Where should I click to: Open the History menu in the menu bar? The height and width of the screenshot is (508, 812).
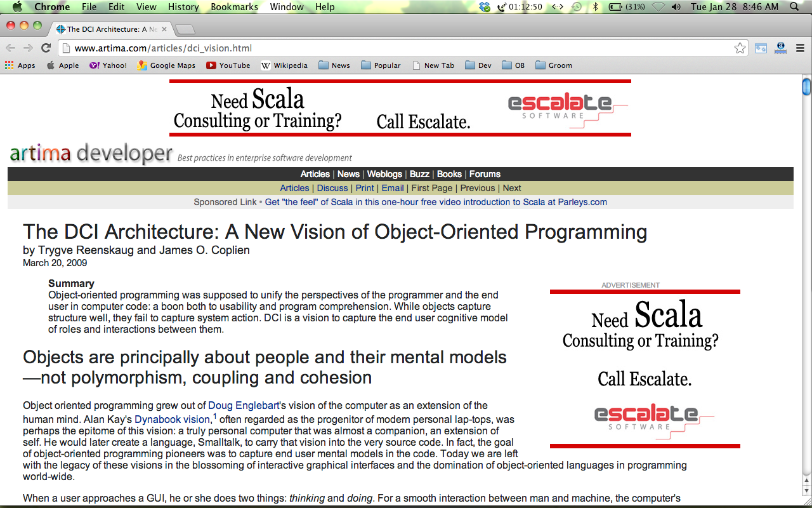(x=183, y=7)
